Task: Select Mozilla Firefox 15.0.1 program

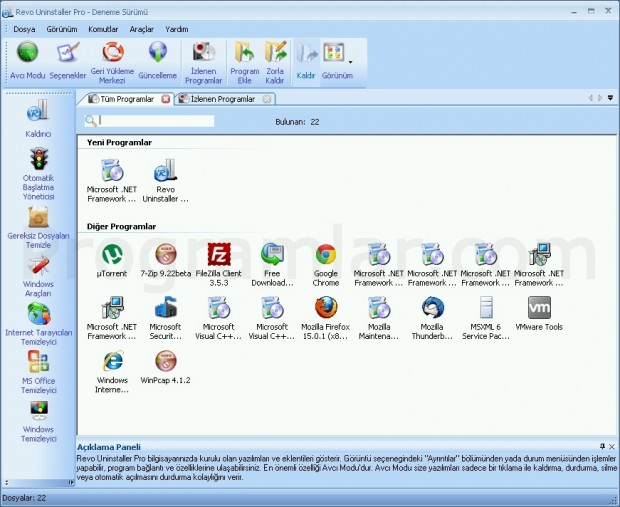Action: coord(326,318)
